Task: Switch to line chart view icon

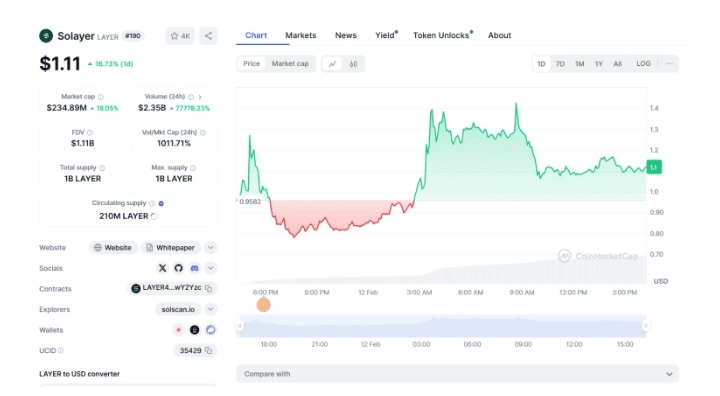Action: click(x=332, y=64)
